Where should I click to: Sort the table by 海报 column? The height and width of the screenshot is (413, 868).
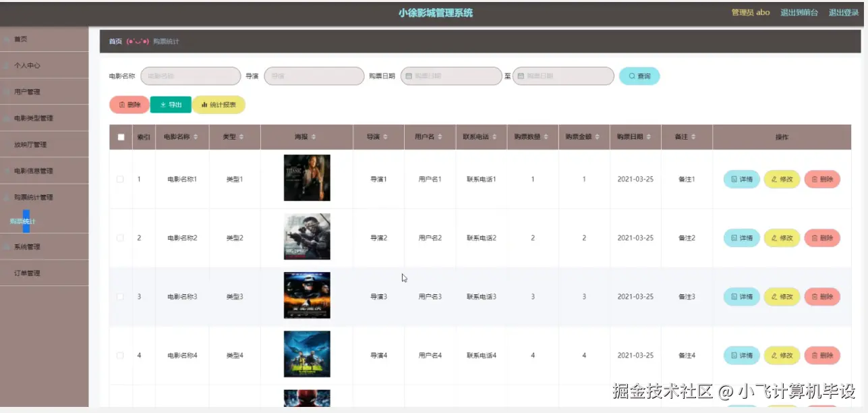pyautogui.click(x=314, y=137)
